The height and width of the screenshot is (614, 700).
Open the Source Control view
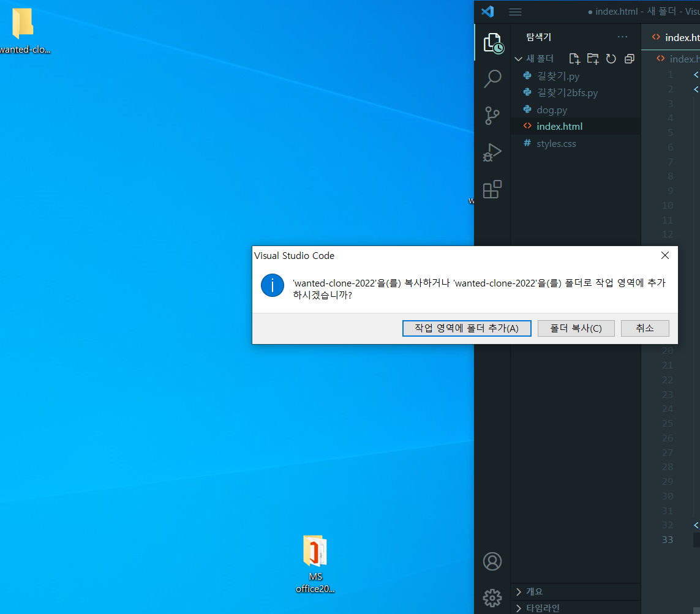[492, 116]
